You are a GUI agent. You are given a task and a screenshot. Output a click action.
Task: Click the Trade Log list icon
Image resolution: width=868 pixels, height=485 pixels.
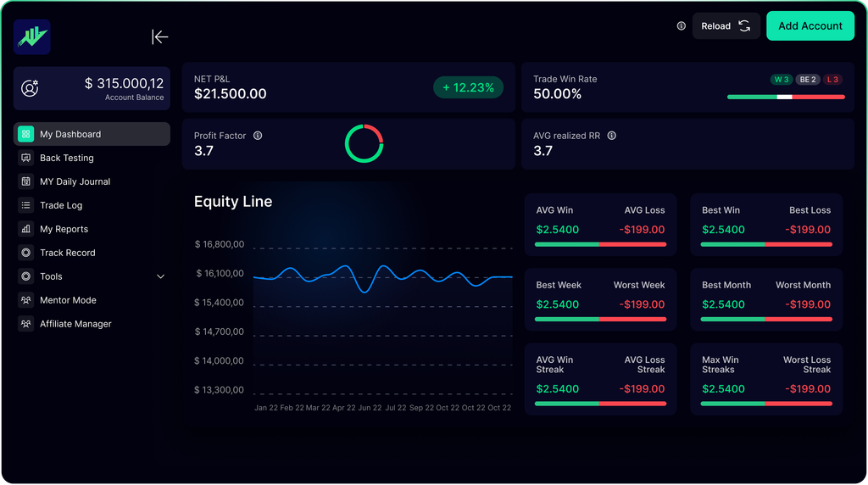tap(25, 205)
